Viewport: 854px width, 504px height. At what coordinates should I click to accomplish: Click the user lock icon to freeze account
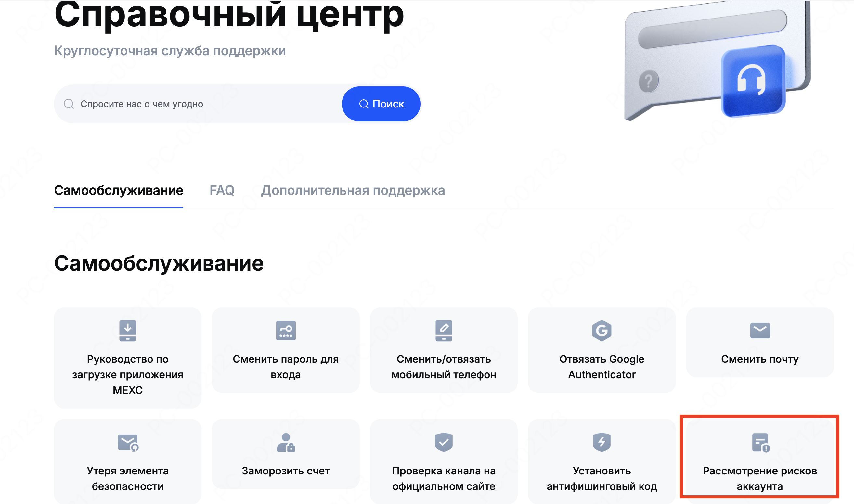tap(286, 442)
